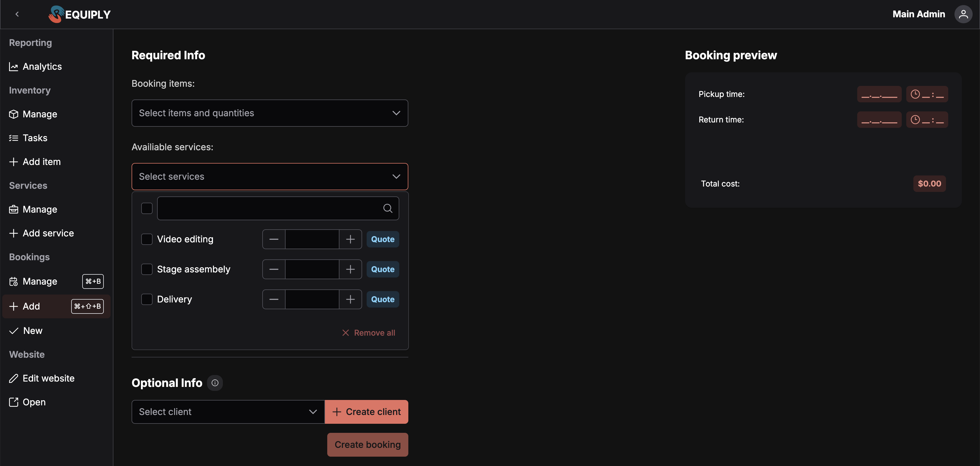The height and width of the screenshot is (466, 980).
Task: Open Analytics in the sidebar
Action: pyautogui.click(x=42, y=67)
